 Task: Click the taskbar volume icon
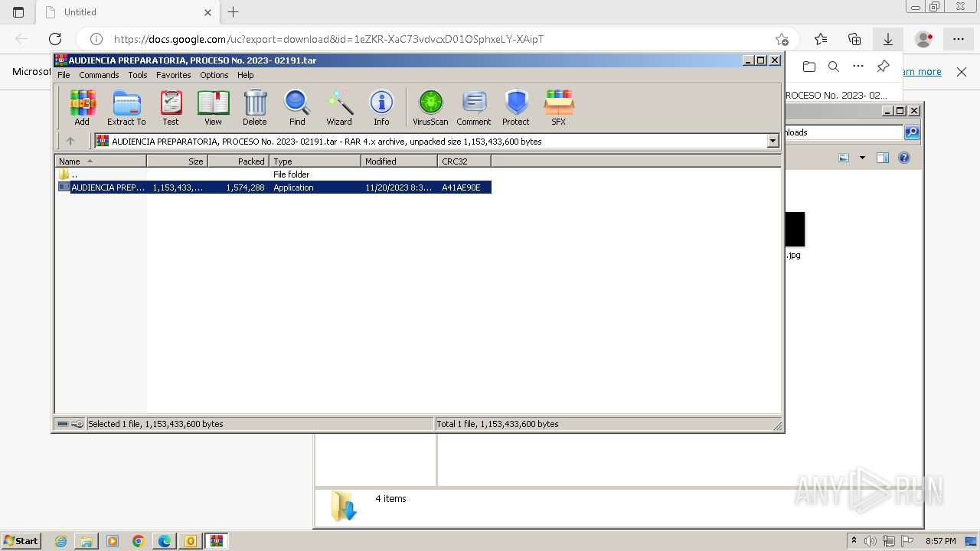click(x=871, y=541)
